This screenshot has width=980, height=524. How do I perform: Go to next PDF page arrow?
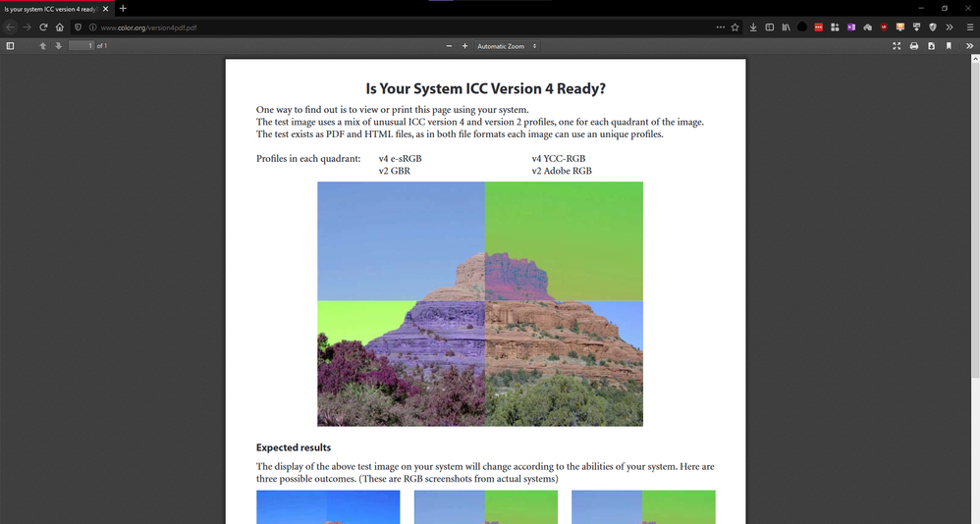pyautogui.click(x=59, y=45)
